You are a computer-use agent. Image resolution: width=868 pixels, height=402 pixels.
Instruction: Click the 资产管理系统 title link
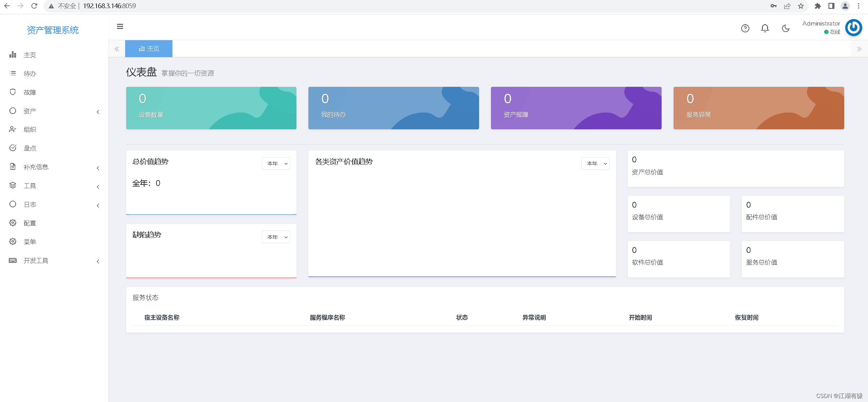pos(53,30)
